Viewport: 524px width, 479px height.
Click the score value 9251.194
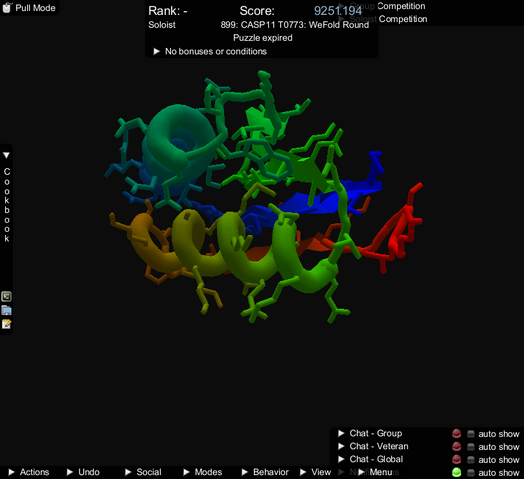338,11
